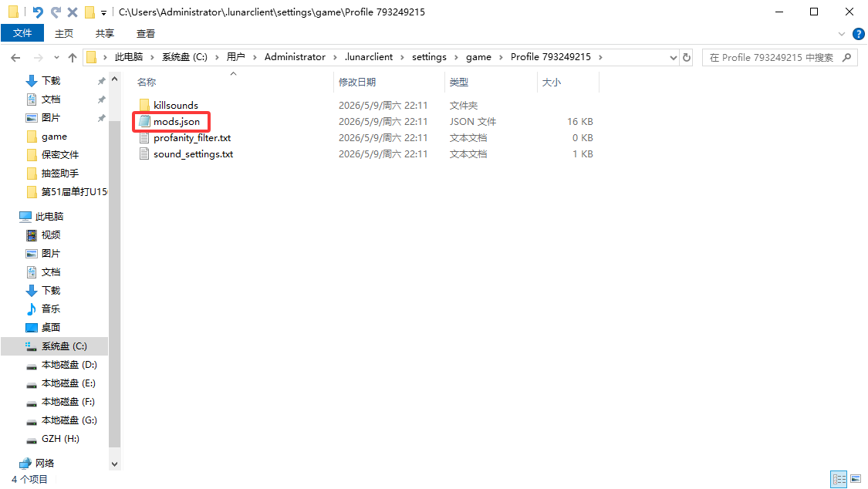Click the refresh button beside address bar
868x489 pixels.
coord(687,57)
